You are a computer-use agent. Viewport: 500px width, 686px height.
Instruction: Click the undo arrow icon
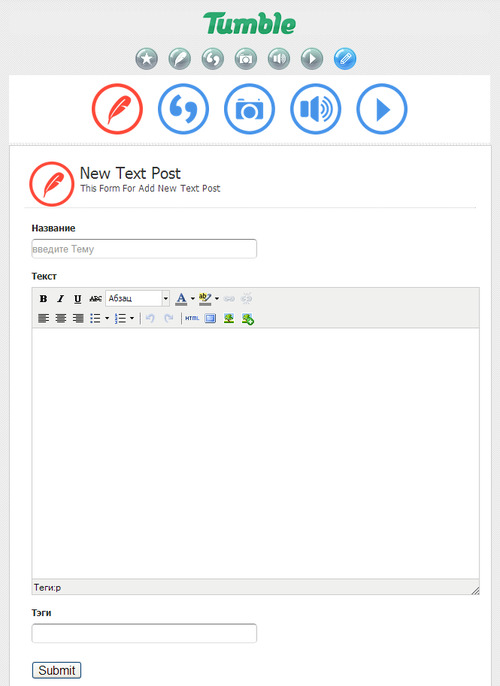(150, 318)
